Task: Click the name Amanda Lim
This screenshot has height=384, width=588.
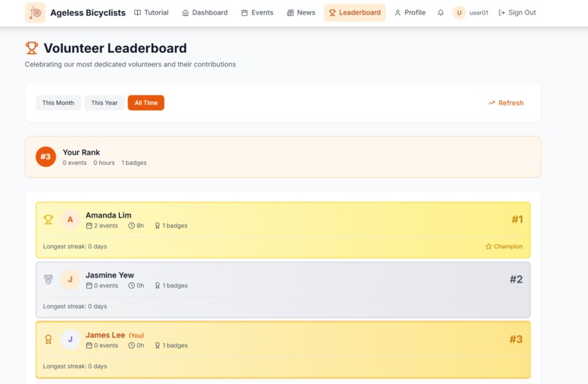Action: tap(109, 215)
